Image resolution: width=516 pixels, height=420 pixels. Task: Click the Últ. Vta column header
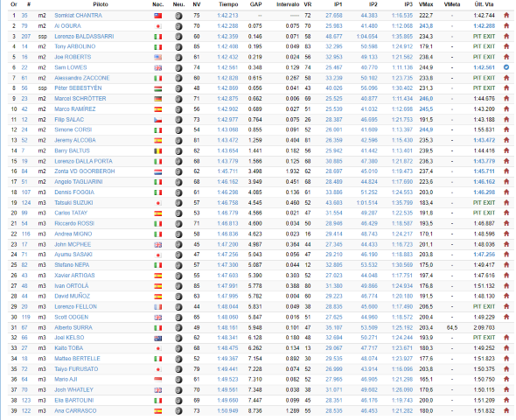485,4
